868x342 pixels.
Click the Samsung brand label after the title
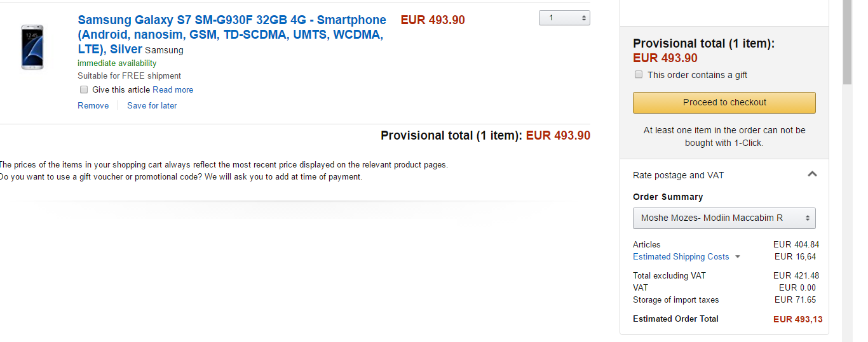164,50
